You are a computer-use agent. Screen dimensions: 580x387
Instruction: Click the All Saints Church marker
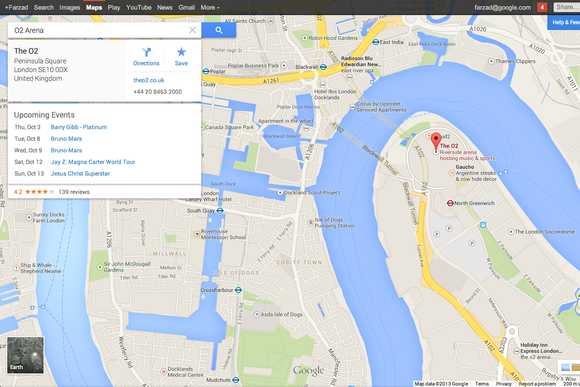(270, 21)
